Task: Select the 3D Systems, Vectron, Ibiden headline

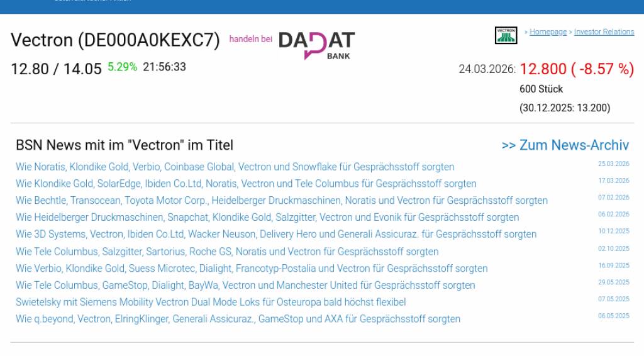Action: click(276, 234)
